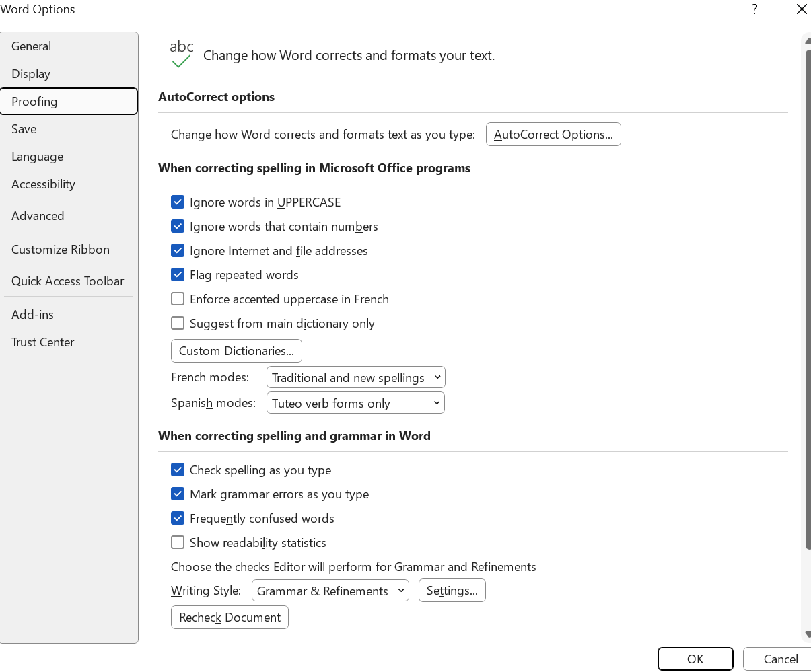Viewport: 811px width, 672px height.
Task: Open the Trust Center category
Action: tap(69, 342)
